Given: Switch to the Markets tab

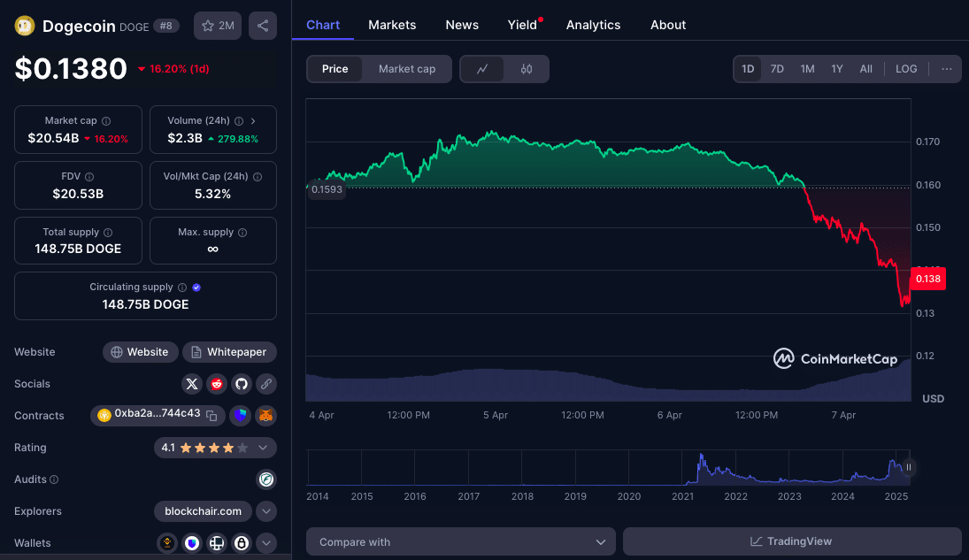Looking at the screenshot, I should (392, 25).
